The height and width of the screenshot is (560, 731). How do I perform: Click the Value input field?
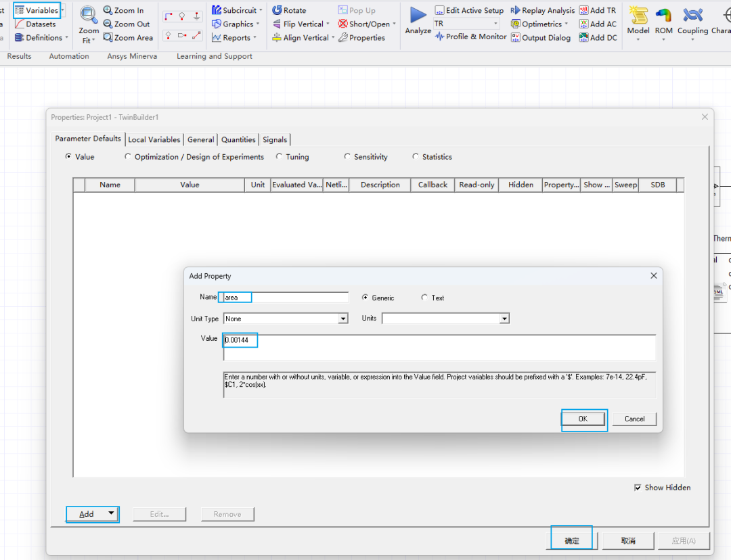pyautogui.click(x=439, y=347)
